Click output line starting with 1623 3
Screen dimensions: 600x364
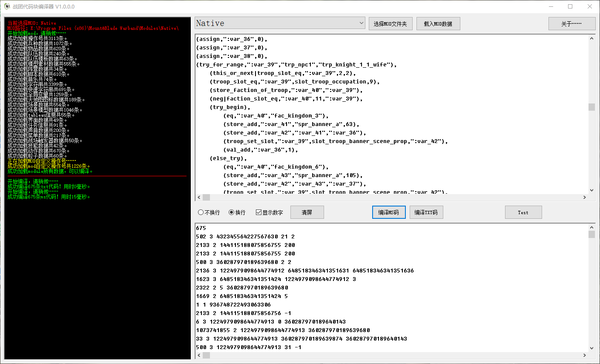276,279
